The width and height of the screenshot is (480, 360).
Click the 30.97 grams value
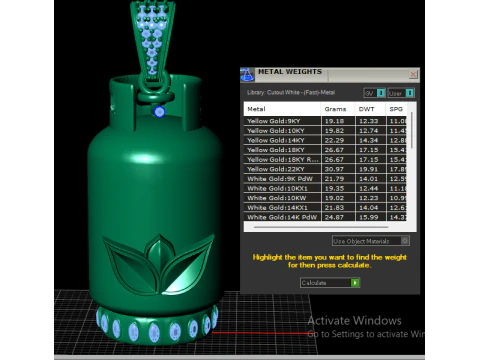pyautogui.click(x=334, y=169)
